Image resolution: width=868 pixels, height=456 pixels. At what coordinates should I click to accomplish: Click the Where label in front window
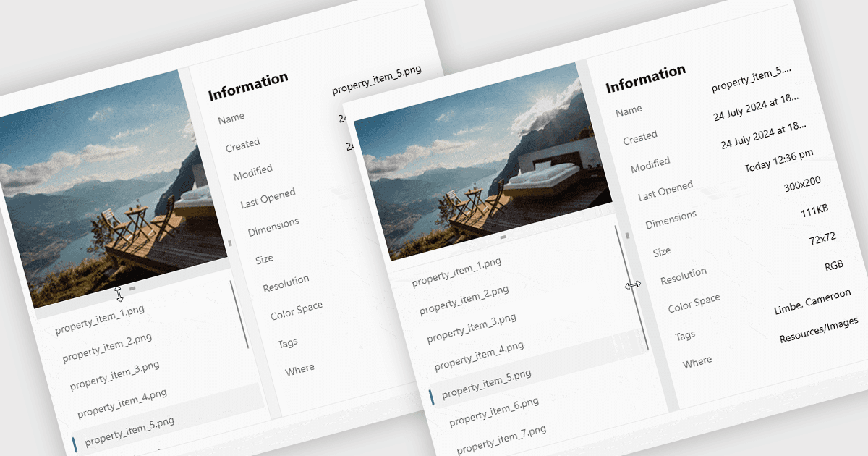pyautogui.click(x=697, y=360)
